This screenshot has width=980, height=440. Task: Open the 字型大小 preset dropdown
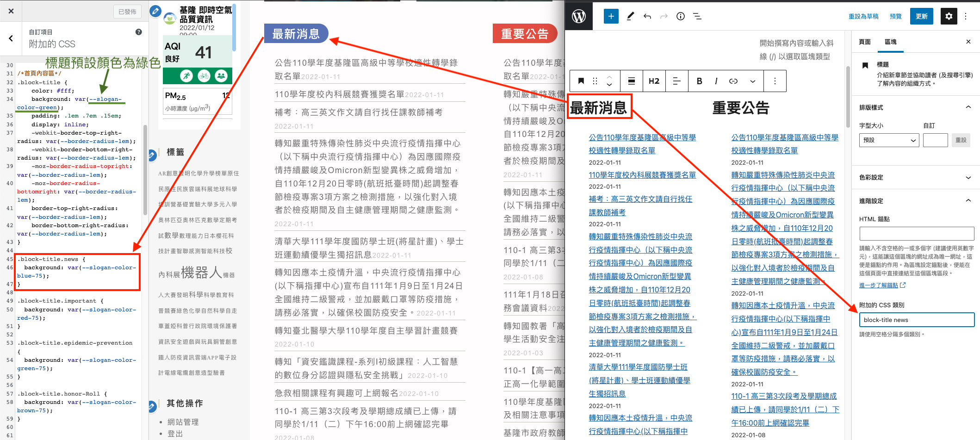[x=889, y=140]
